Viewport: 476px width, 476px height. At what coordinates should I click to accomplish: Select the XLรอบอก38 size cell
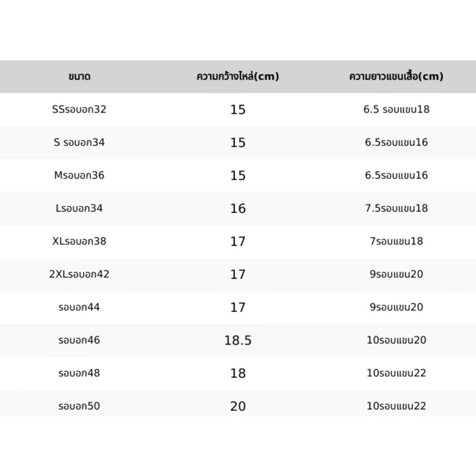[x=79, y=241]
